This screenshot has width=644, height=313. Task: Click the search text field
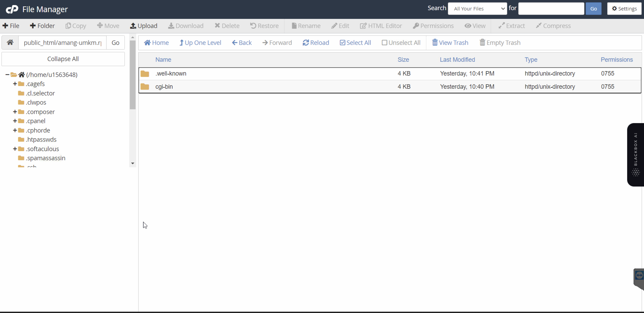point(551,9)
